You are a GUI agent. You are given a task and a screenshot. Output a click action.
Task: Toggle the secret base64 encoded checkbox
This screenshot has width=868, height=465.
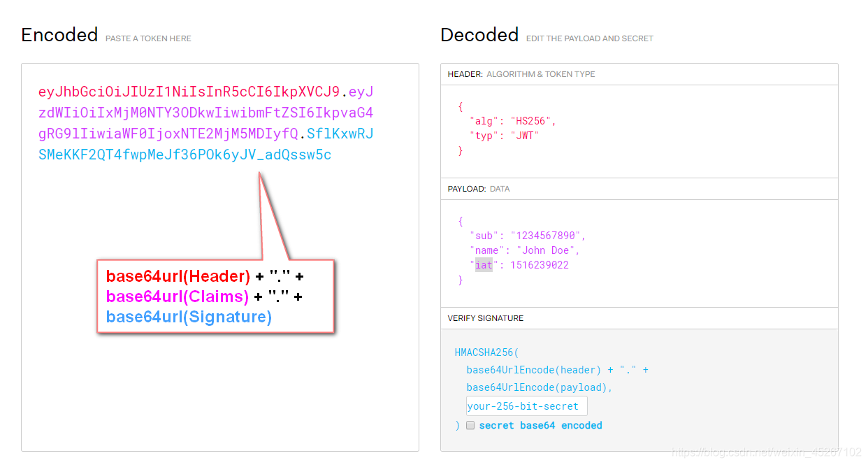(x=470, y=425)
